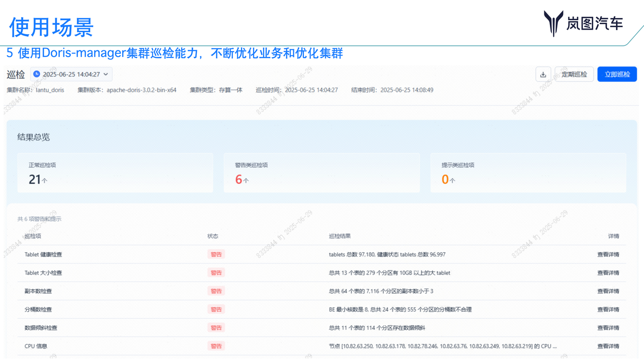Open the inspection time dropdown 2025-06-25 14:04:27

[x=70, y=73]
